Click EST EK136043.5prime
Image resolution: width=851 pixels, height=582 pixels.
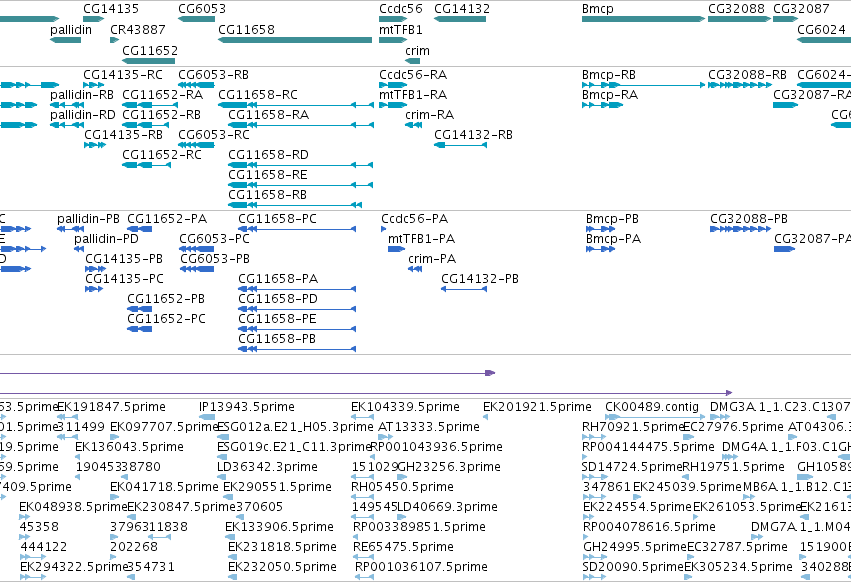pos(77,457)
